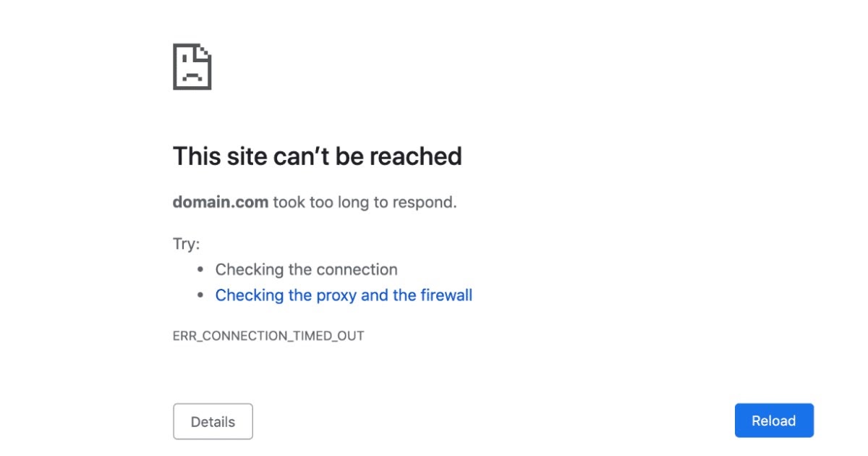868x456 pixels.
Task: Open the Details button
Action: 213,421
